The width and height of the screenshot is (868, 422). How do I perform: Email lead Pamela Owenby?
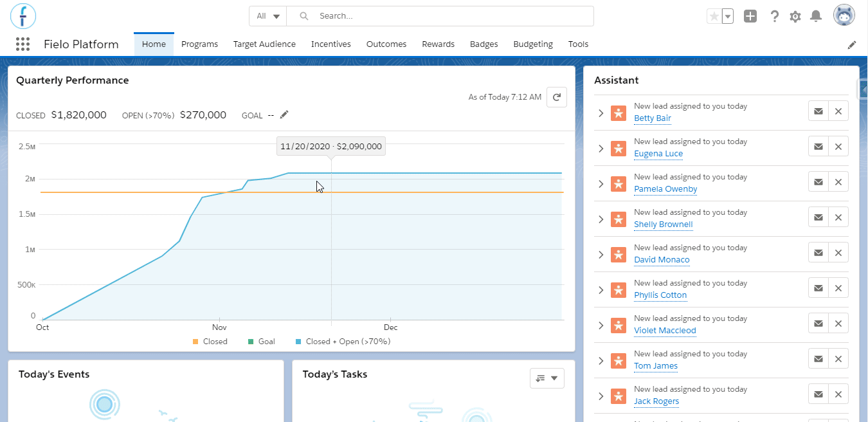[818, 182]
